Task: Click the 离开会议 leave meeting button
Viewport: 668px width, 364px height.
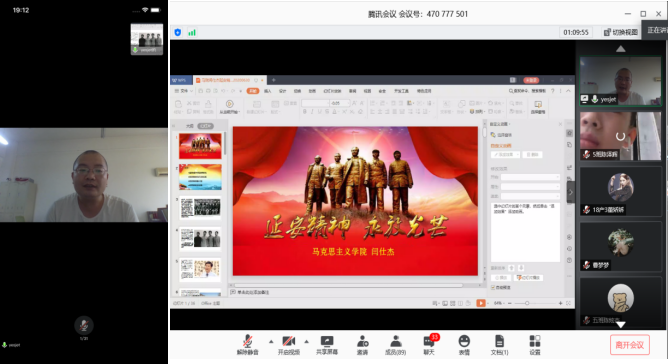Action: (630, 345)
